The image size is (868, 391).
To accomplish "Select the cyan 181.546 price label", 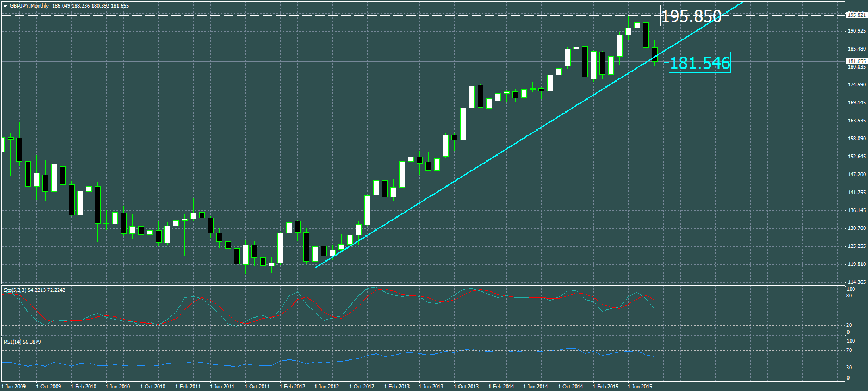I will tap(699, 63).
